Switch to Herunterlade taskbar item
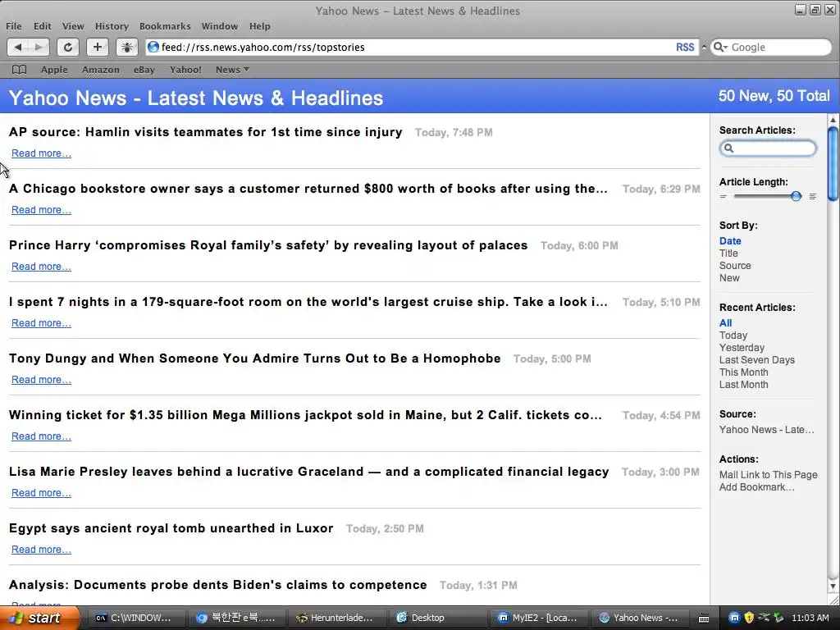 336,619
